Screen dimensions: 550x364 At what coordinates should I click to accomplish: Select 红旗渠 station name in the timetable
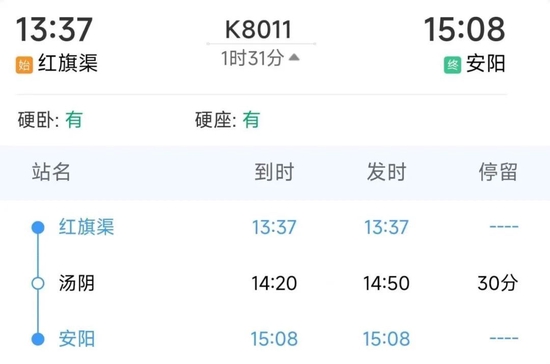coord(86,227)
